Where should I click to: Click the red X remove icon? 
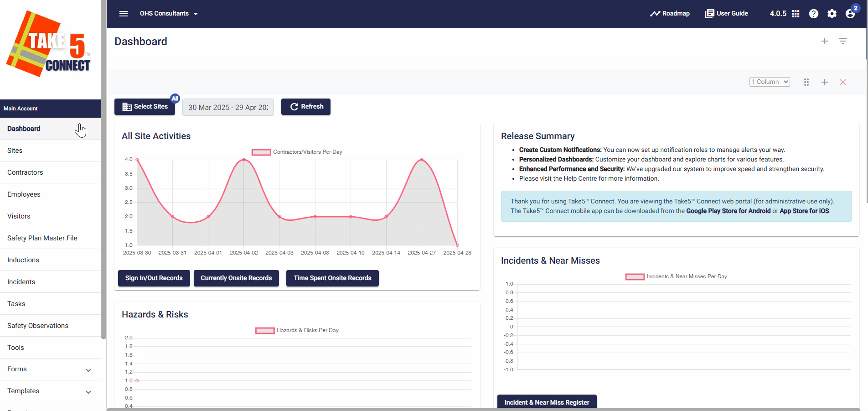point(843,82)
